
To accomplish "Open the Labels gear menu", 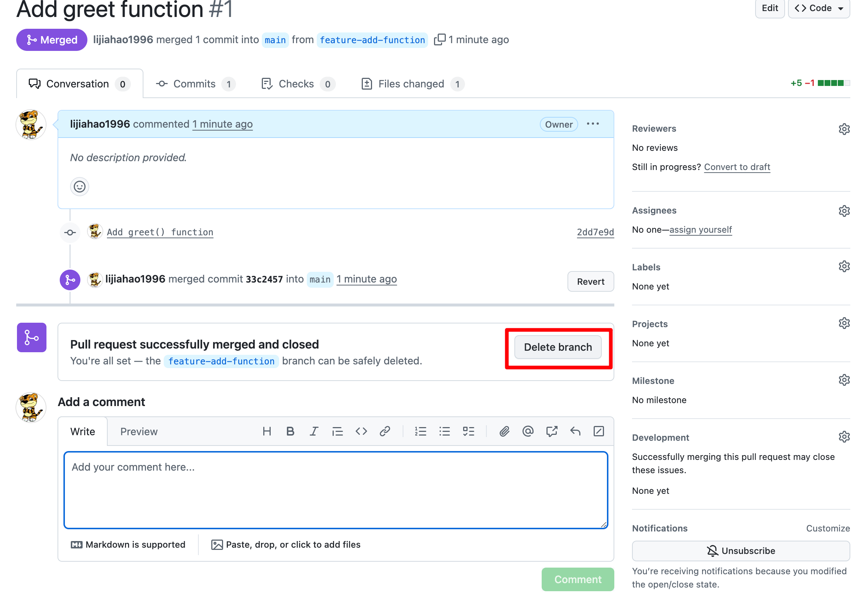I will (x=844, y=267).
